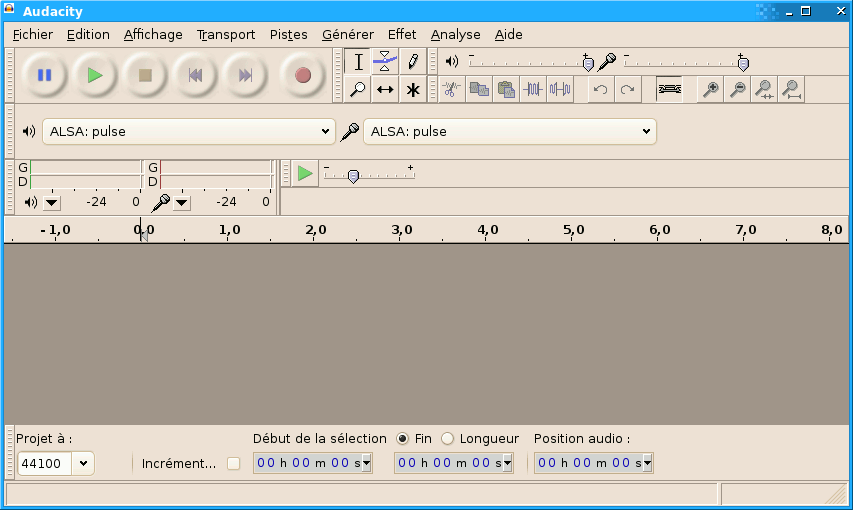The image size is (853, 510).
Task: Click the output volume slider handle
Action: [x=588, y=64]
